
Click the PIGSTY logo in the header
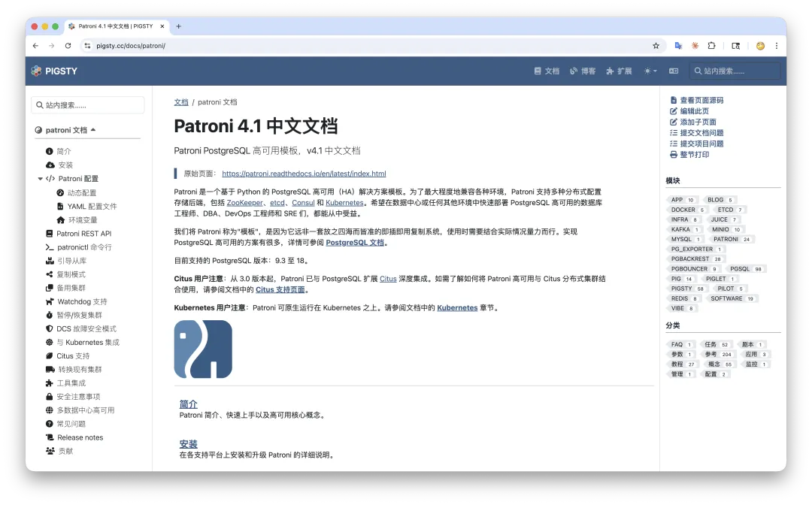[x=54, y=71]
